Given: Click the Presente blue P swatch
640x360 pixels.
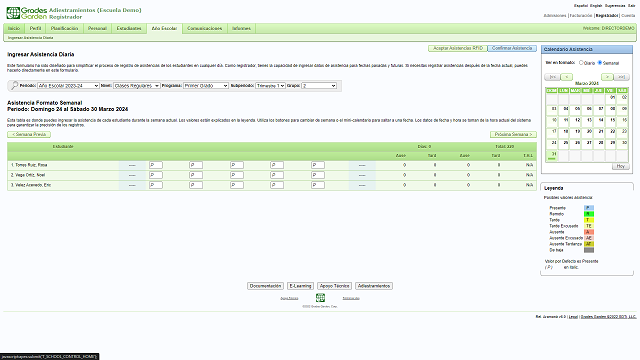Looking at the screenshot, I should tap(589, 208).
